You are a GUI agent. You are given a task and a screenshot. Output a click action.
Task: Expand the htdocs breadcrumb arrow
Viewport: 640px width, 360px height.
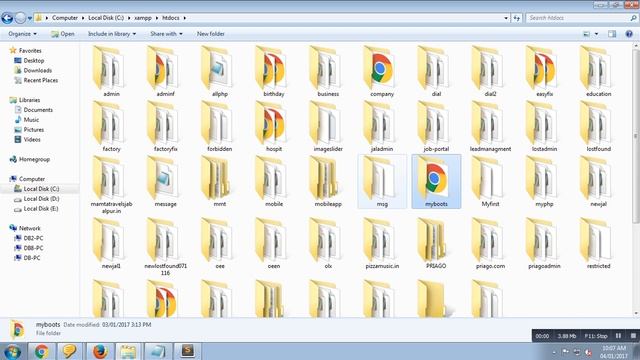tap(184, 18)
